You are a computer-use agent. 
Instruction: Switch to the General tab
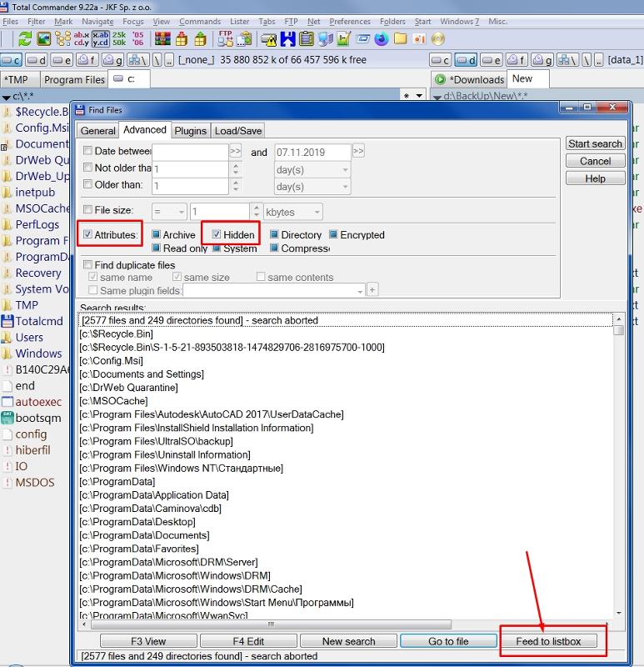point(98,131)
